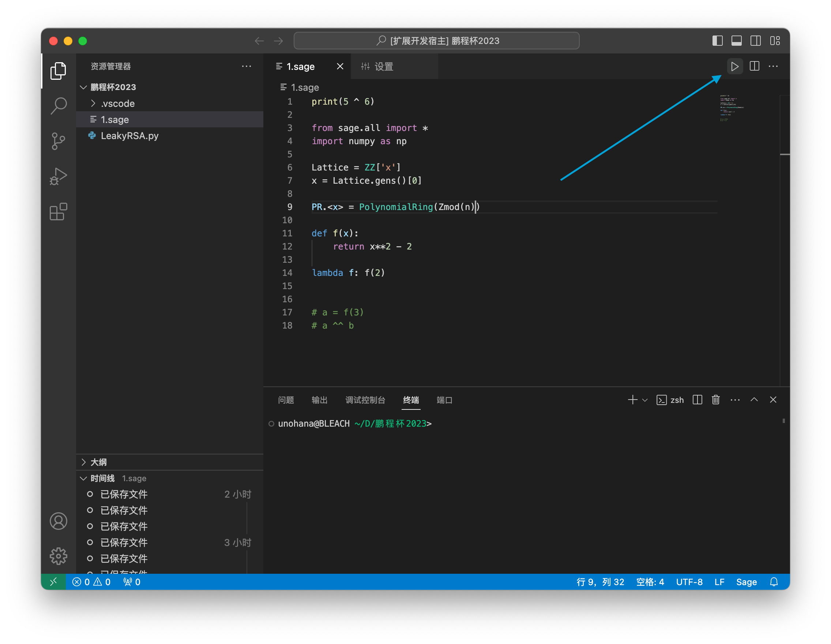The width and height of the screenshot is (831, 644).
Task: Split the editor to the right
Action: pos(754,66)
